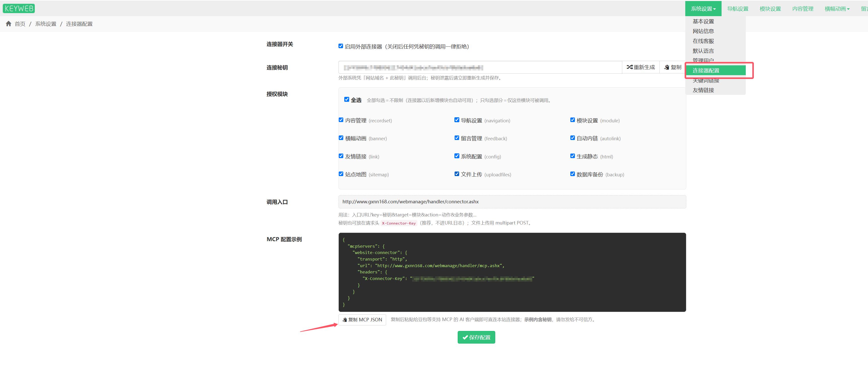Click the X-Connector-Key code tag
The width and height of the screenshot is (868, 365).
399,223
